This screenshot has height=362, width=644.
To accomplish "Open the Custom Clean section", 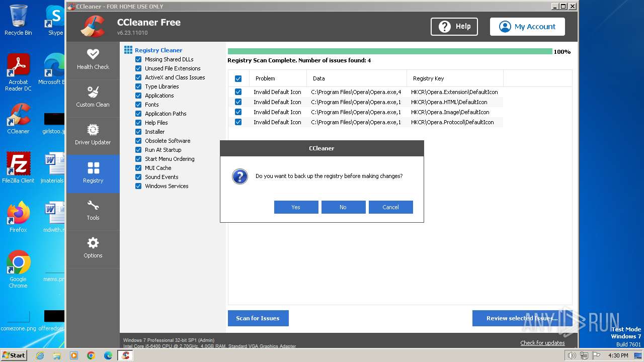I will [x=93, y=97].
